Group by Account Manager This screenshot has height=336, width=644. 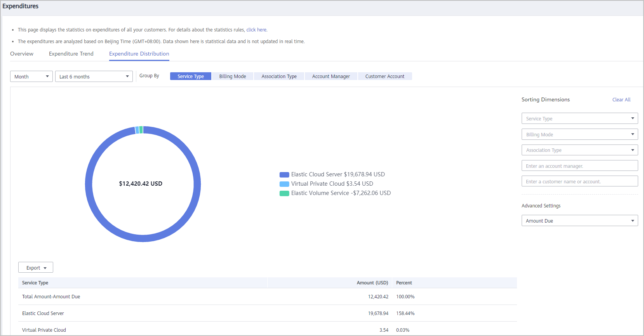coord(331,76)
